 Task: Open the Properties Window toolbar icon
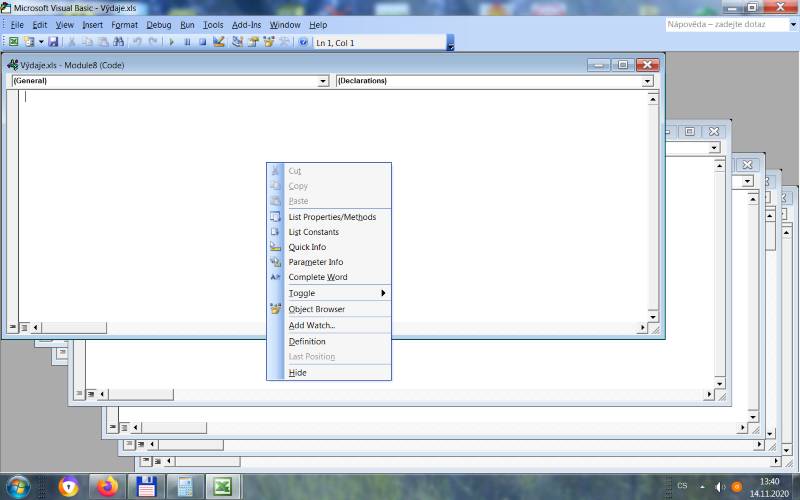[x=253, y=42]
